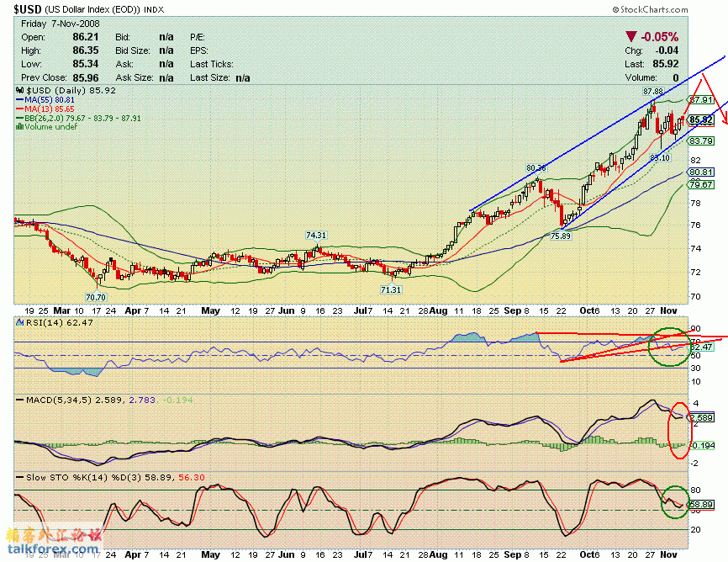The image size is (728, 562).
Task: Click the US Dollar Index (EOD) name
Action: (x=92, y=9)
